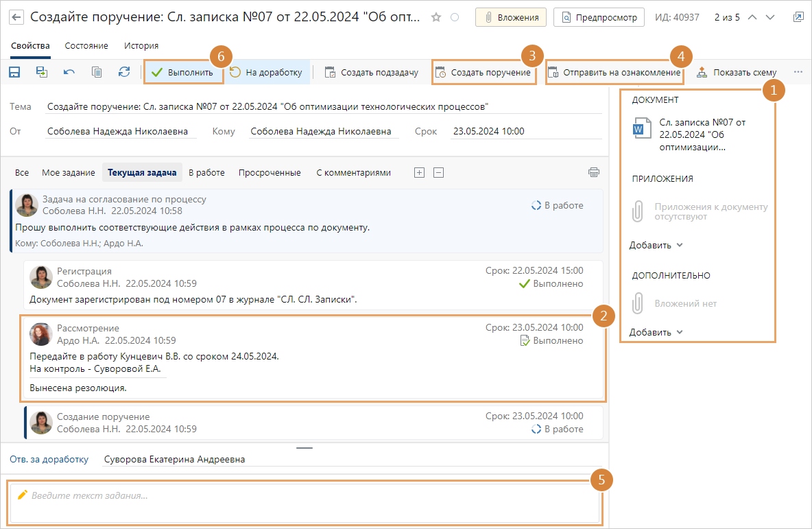Print the task thread with printer icon
The width and height of the screenshot is (812, 529).
click(593, 172)
